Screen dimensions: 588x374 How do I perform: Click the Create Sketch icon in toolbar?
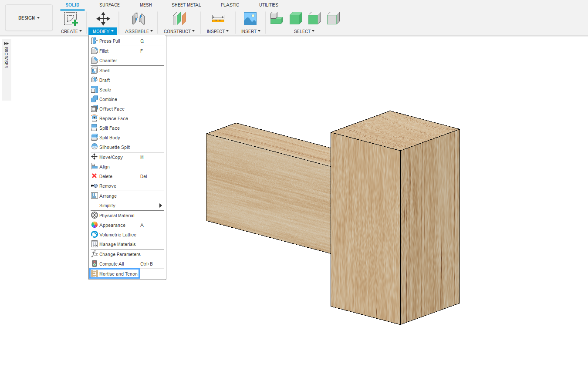71,18
